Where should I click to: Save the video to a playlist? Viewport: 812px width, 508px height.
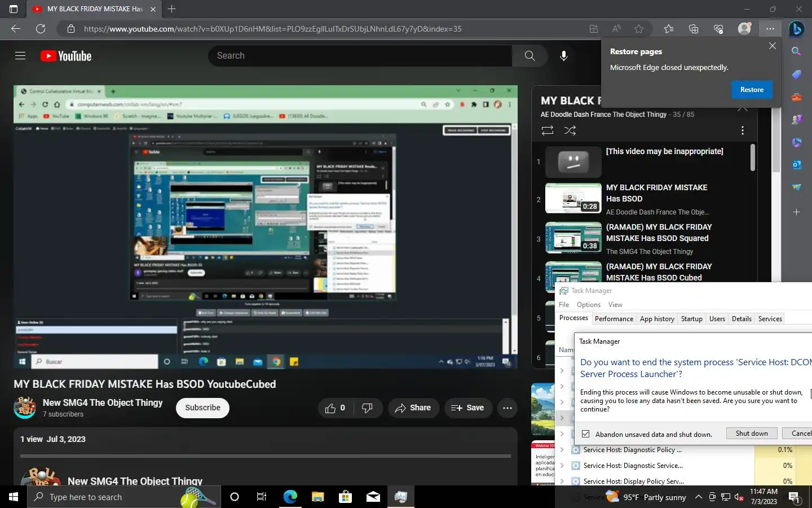467,408
